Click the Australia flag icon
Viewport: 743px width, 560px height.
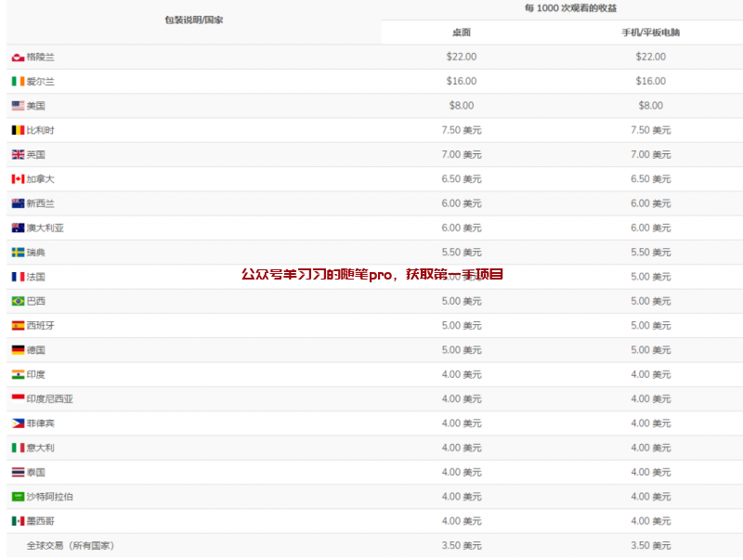(18, 228)
